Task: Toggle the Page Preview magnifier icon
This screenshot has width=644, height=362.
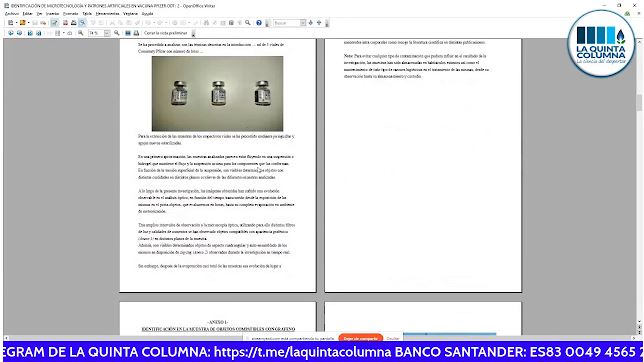Action: click(x=83, y=23)
